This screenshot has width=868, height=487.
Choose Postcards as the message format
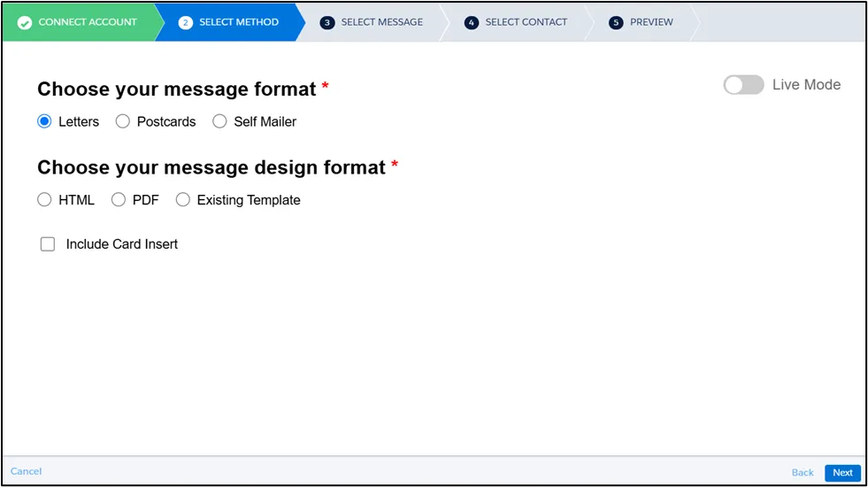pos(123,121)
